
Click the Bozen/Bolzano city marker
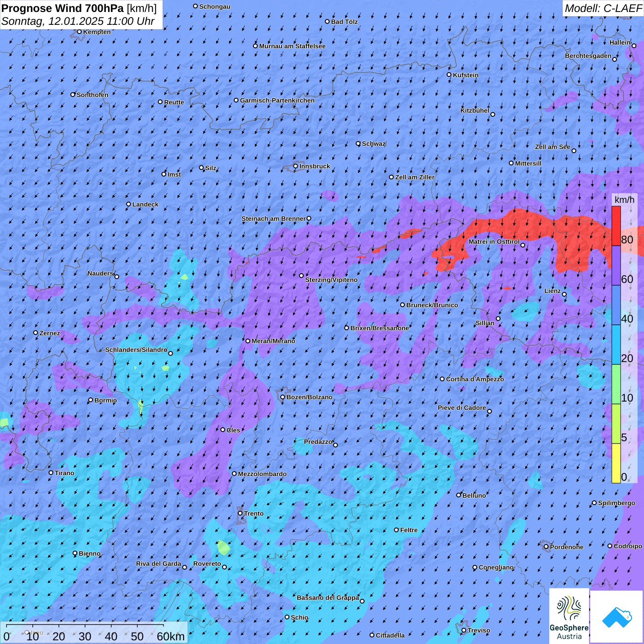[283, 397]
